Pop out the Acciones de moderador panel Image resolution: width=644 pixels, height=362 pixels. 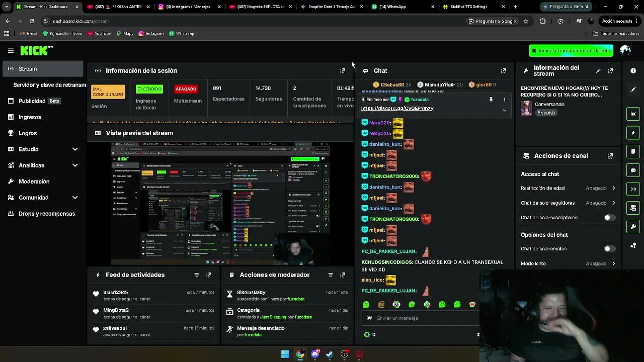coord(343,275)
